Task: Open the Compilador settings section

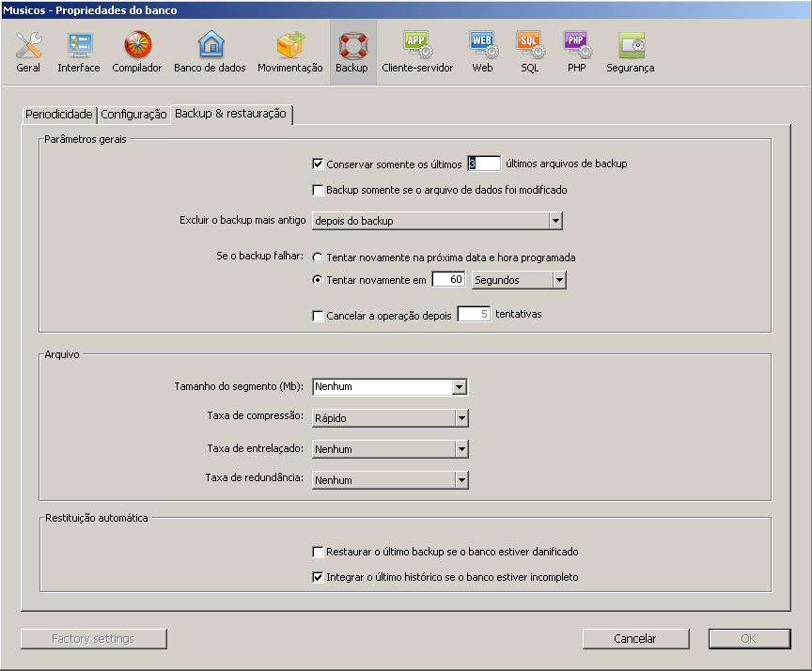Action: (136, 53)
